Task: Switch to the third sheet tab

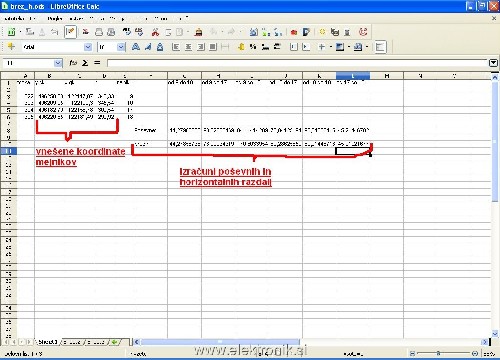Action: [96, 342]
